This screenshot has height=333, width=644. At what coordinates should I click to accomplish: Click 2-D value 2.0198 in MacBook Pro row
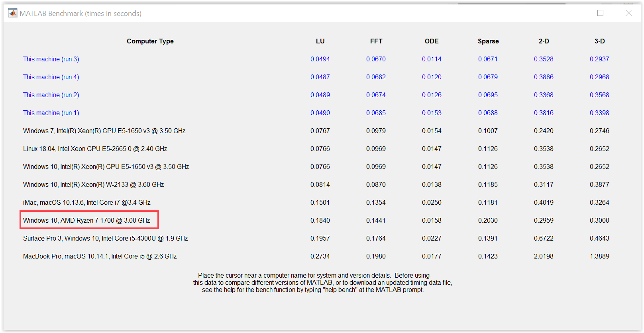pos(544,256)
